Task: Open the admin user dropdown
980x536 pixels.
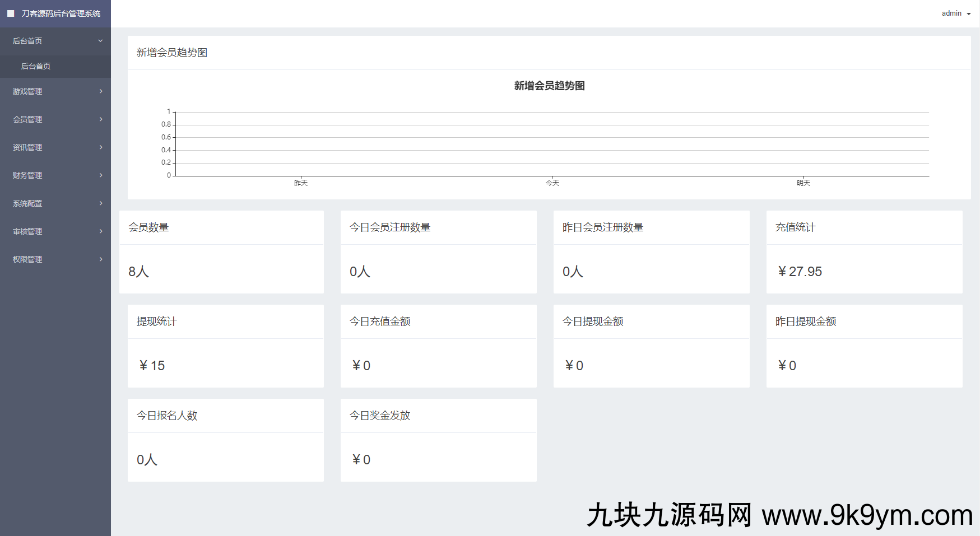Action: [956, 13]
